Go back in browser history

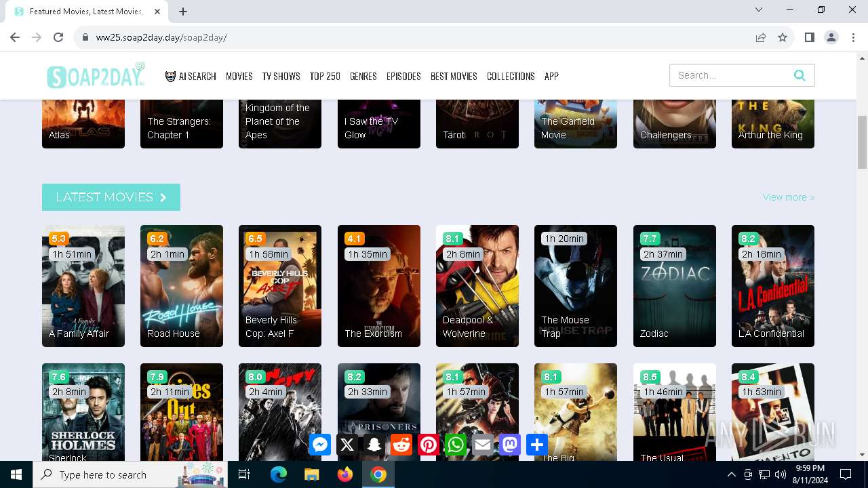coord(16,37)
